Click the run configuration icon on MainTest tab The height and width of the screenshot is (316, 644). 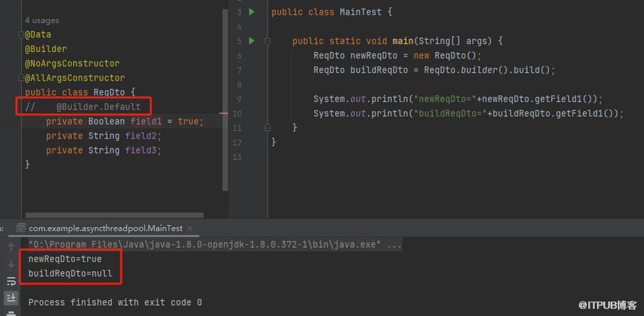20,228
